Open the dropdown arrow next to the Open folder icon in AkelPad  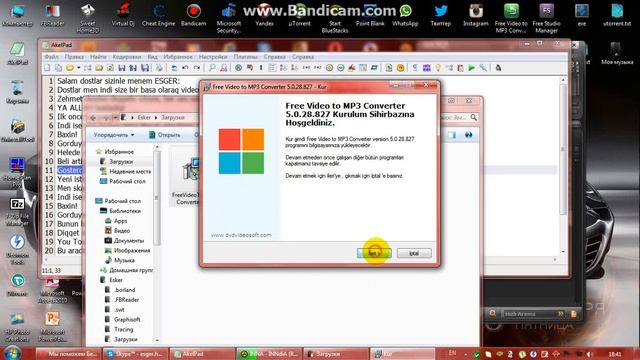(78, 68)
